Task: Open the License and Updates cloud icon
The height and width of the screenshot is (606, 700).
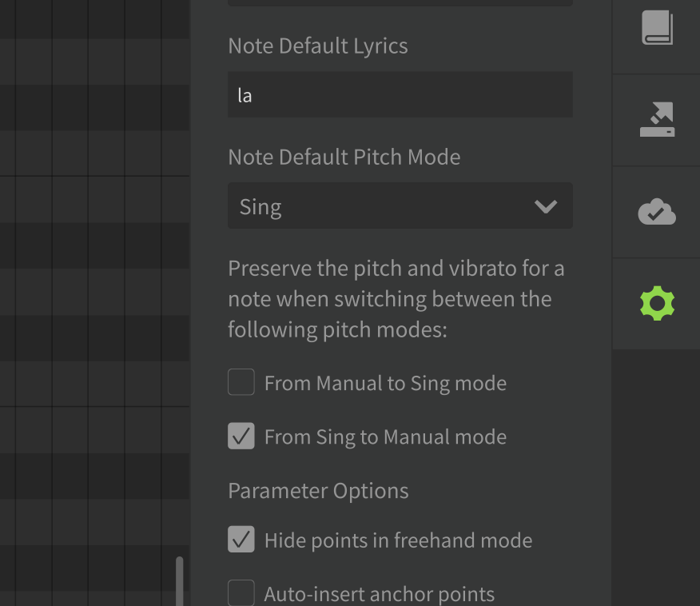Action: 657,212
